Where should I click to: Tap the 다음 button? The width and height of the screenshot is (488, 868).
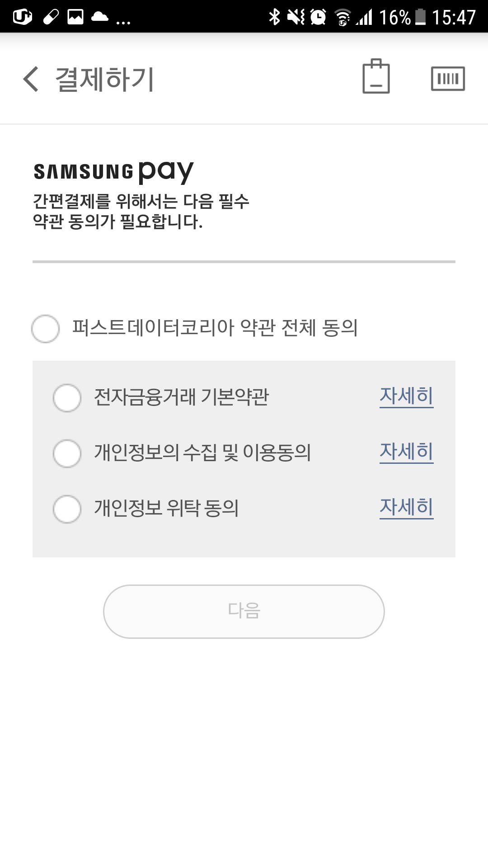point(244,612)
